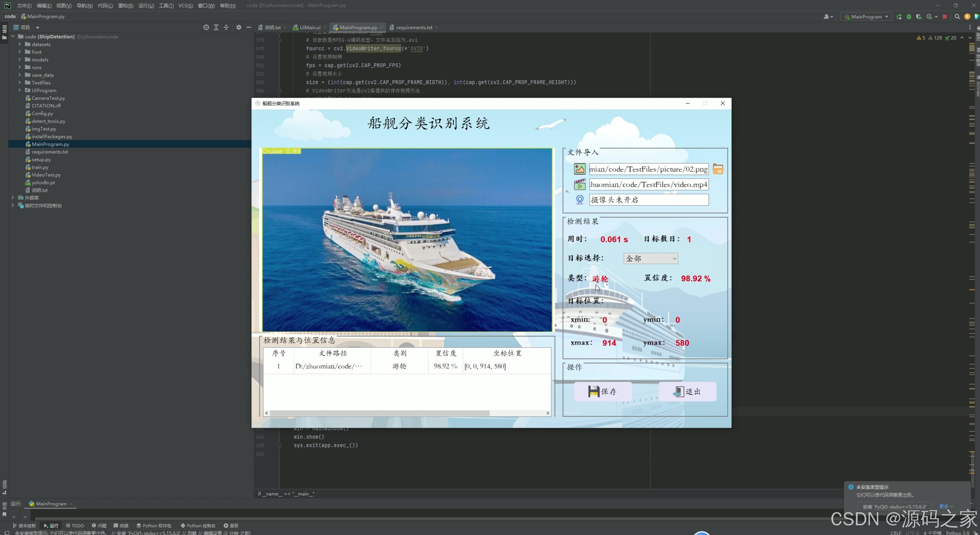Click the 安装 'PyQt5-stubs==5.15.6.0' link in notification

pos(894,506)
